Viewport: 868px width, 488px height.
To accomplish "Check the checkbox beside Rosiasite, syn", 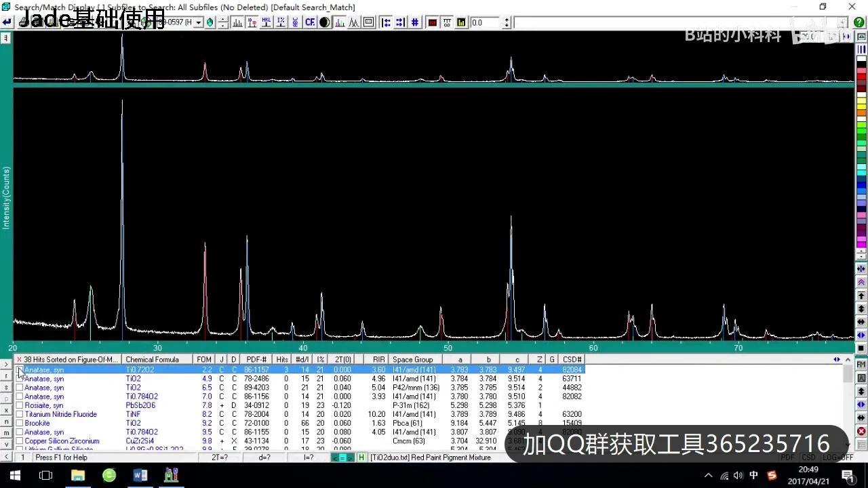I will tap(20, 405).
